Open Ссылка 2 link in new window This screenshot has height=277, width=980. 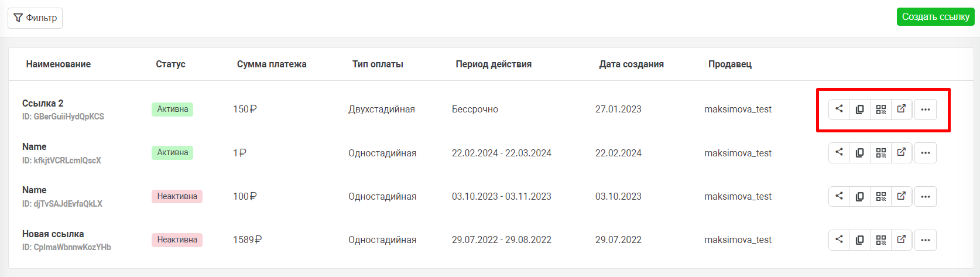click(x=902, y=109)
